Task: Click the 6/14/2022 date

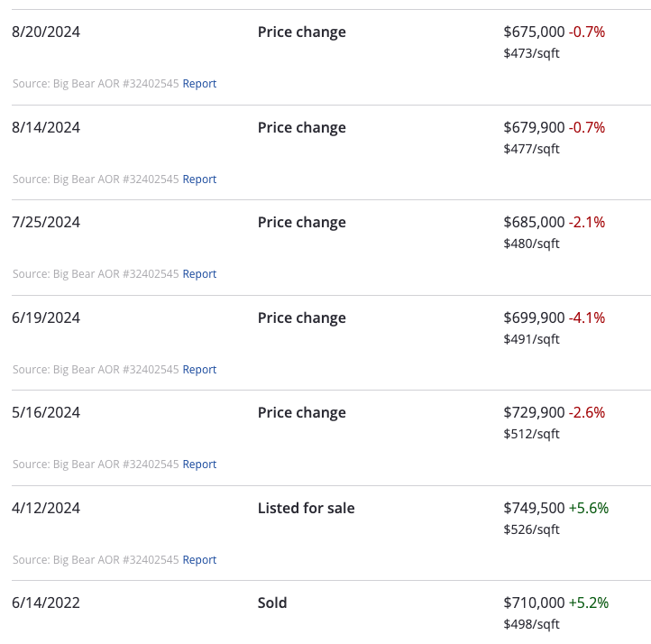Action: pos(46,603)
